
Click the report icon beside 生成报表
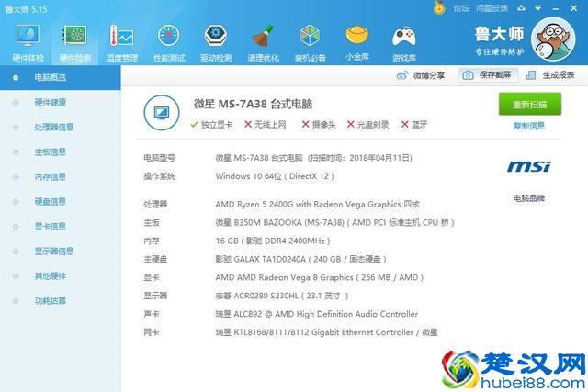[x=531, y=75]
